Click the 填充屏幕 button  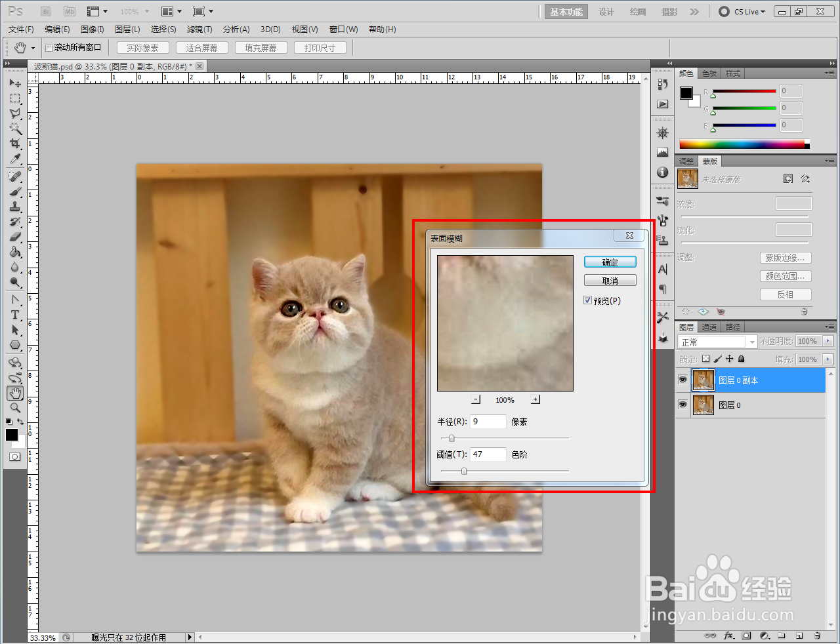(x=261, y=48)
